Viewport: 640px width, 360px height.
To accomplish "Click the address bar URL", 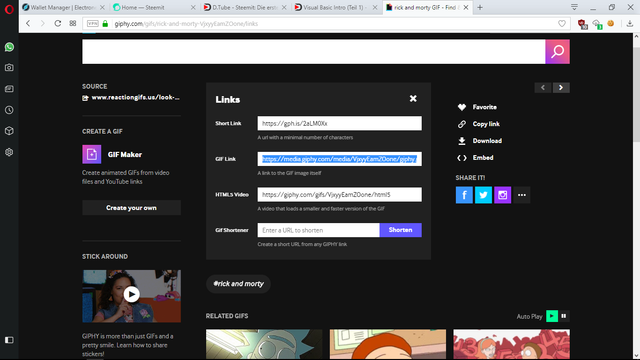I will pos(186,24).
